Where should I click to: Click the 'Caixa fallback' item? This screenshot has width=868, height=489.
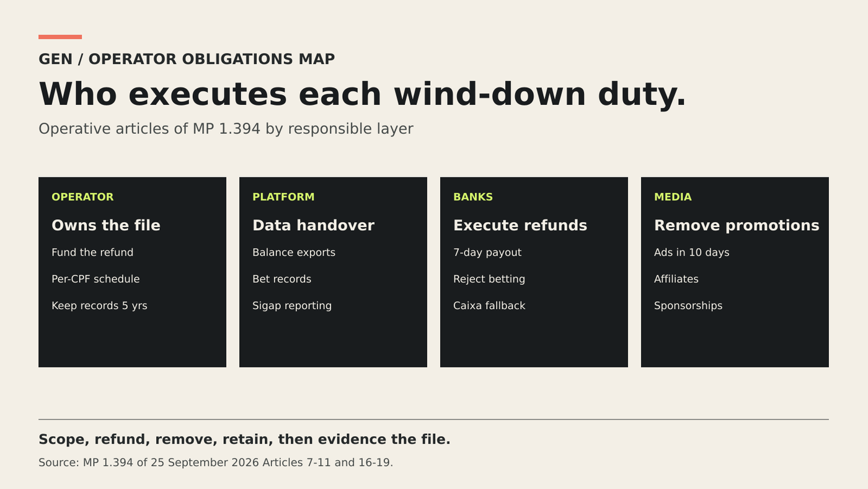tap(489, 306)
